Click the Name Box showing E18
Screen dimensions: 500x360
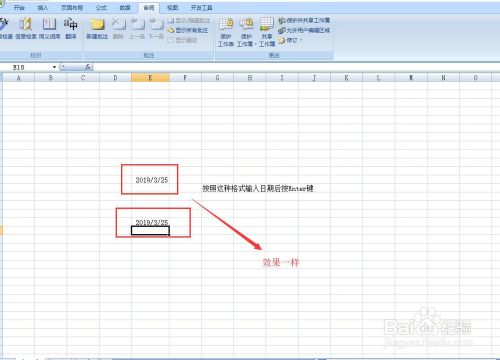[x=26, y=67]
